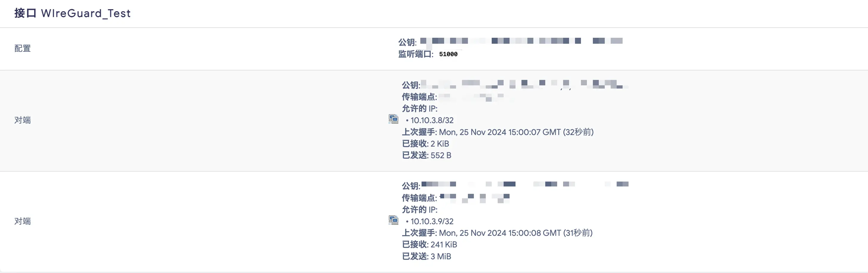The height and width of the screenshot is (273, 868).
Task: Click the blurred public key of the 10.10.3.8 peer
Action: click(x=524, y=84)
